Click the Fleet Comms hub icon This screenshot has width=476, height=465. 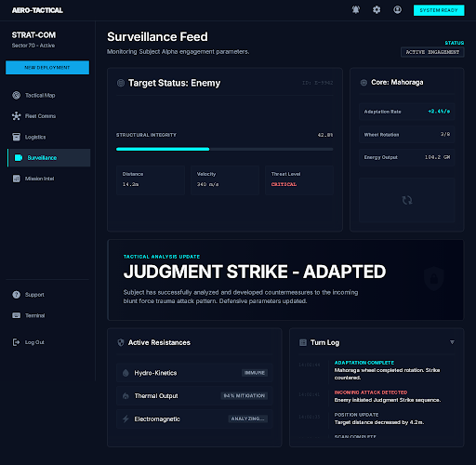(x=17, y=116)
